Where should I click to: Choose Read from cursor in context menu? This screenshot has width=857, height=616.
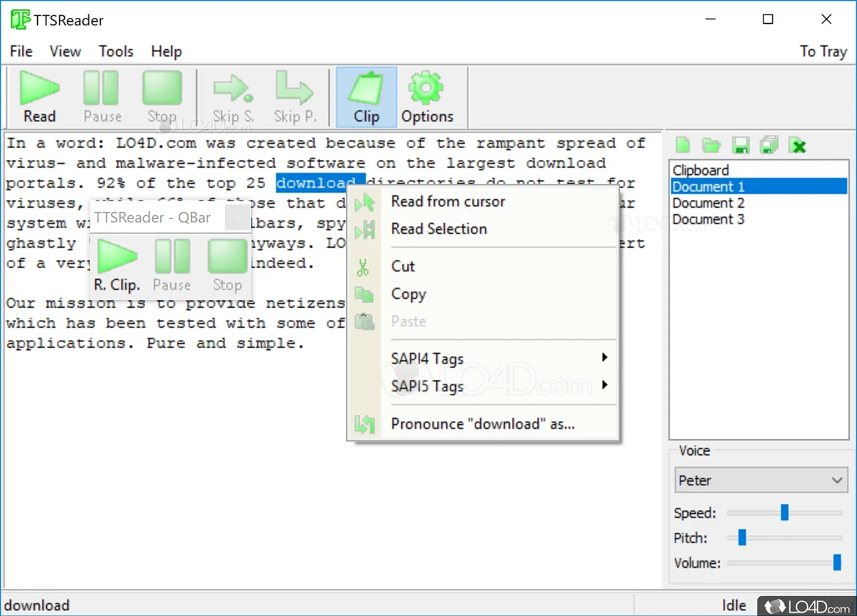[448, 202]
